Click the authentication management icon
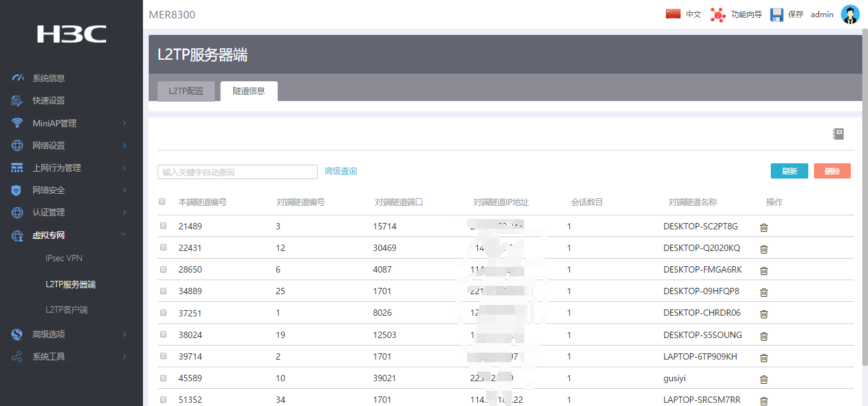The width and height of the screenshot is (868, 406). [18, 212]
